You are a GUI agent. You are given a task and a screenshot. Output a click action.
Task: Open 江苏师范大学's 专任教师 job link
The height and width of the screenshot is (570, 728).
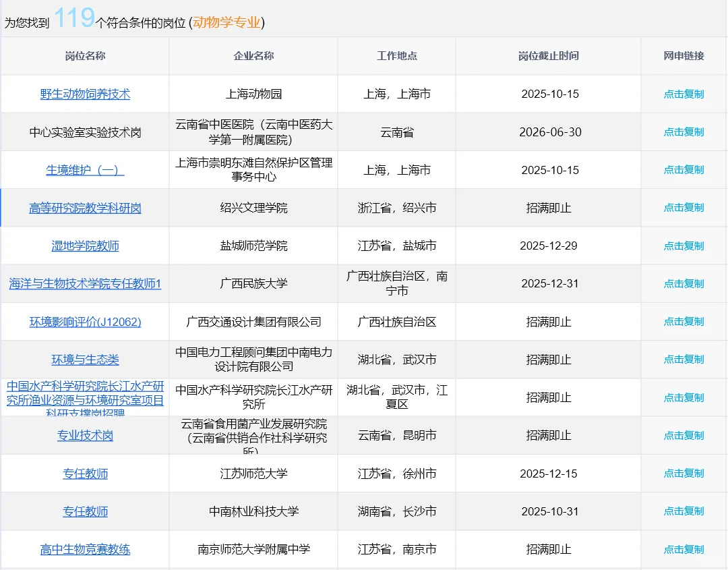(86, 474)
